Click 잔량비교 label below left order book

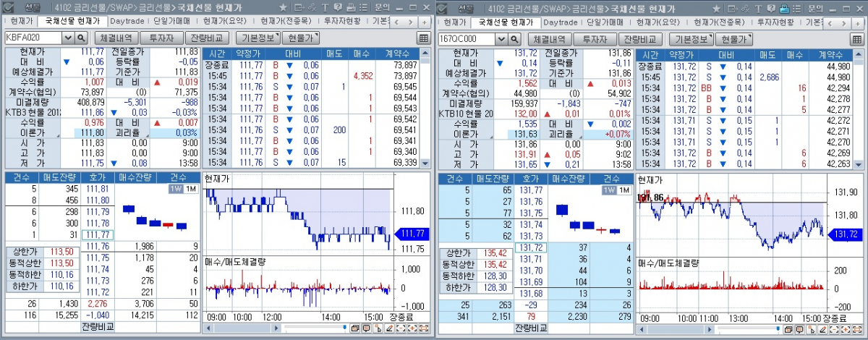(98, 328)
